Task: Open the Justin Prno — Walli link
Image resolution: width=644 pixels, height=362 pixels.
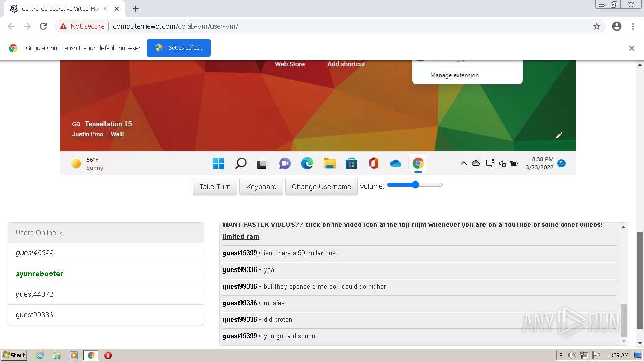Action: point(98,134)
